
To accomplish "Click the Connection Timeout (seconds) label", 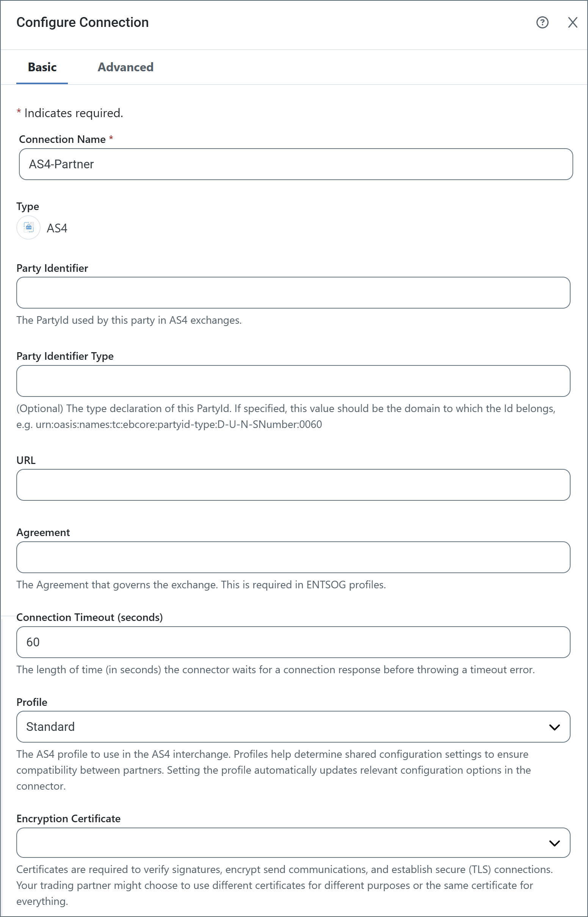I will click(x=89, y=617).
